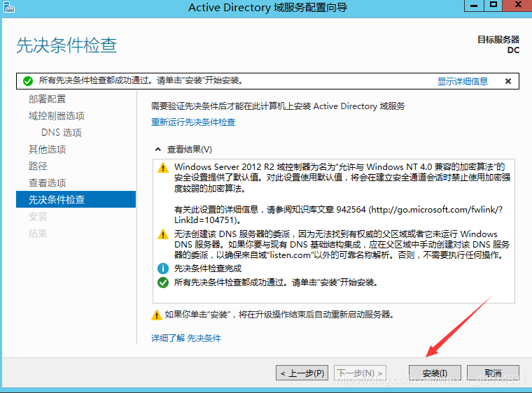Click the 安装(I) button to begin
532x393 pixels.
click(x=435, y=373)
